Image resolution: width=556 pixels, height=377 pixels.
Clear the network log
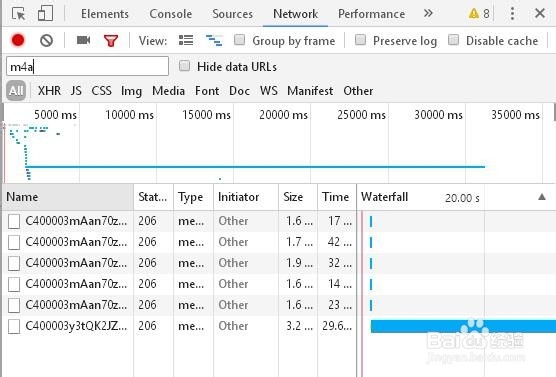click(46, 40)
